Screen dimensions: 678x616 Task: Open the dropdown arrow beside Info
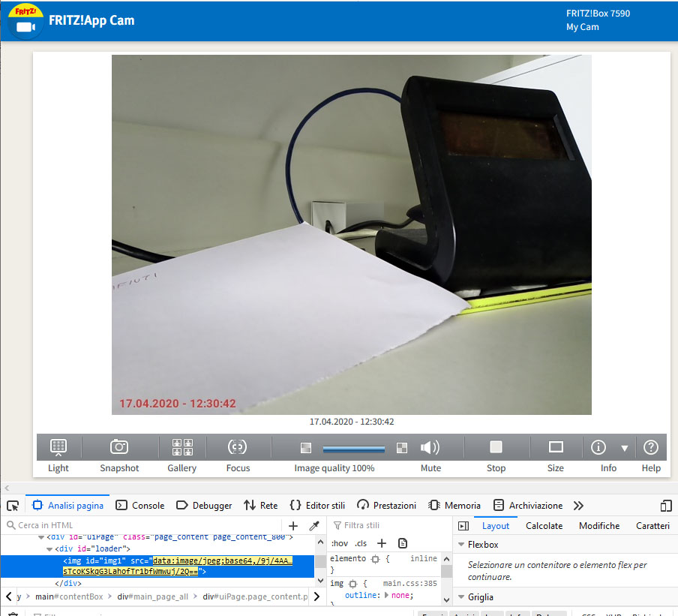[625, 448]
